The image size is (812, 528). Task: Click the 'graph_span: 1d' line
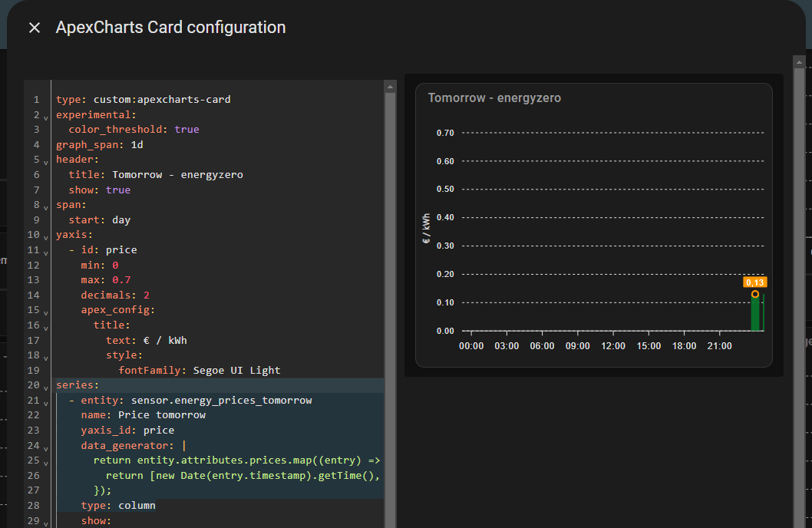100,144
